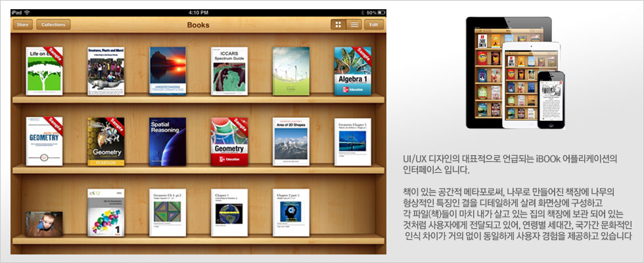This screenshot has height=263, width=644.
Task: Open the Life on Earth sample book
Action: click(x=45, y=71)
